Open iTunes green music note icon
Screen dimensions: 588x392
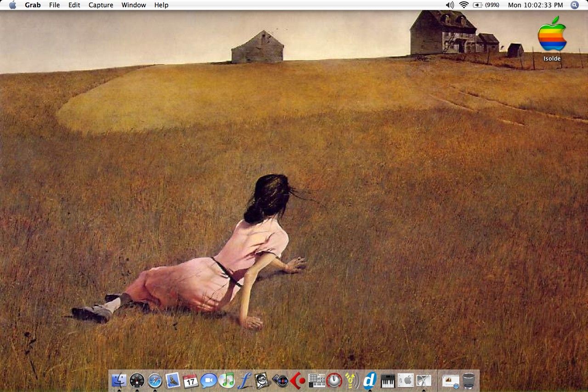(226, 380)
